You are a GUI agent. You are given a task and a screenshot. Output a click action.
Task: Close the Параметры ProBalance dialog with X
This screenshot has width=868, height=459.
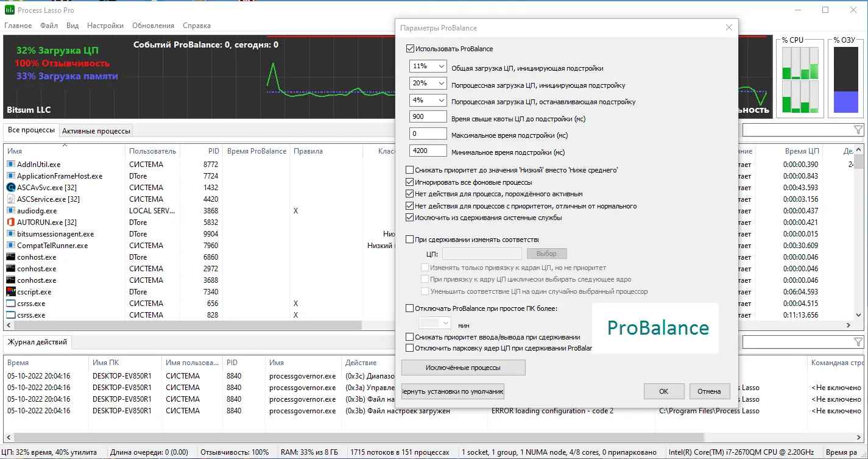click(729, 27)
